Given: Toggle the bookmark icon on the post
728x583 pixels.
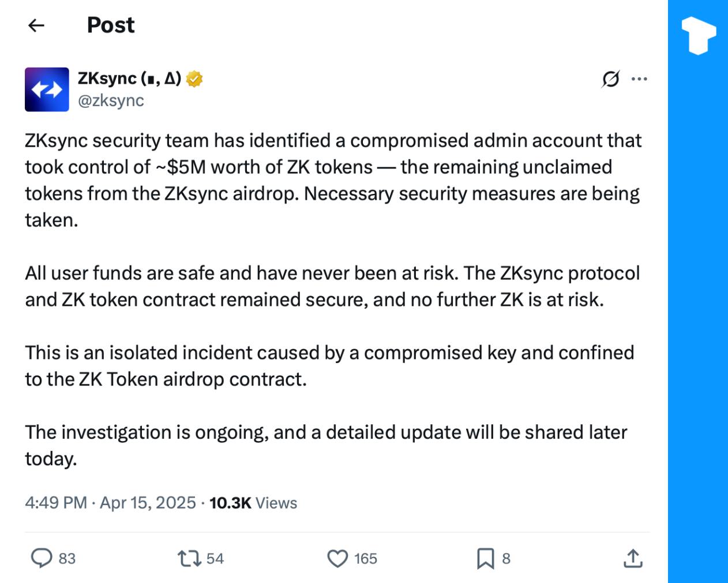Looking at the screenshot, I should 485,558.
